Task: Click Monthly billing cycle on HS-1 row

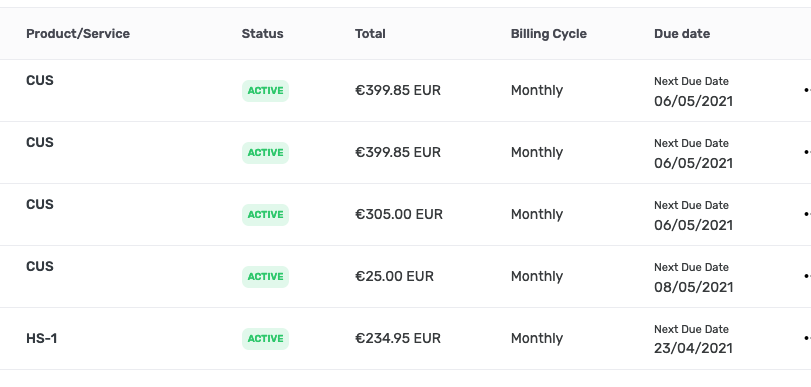Action: [537, 338]
